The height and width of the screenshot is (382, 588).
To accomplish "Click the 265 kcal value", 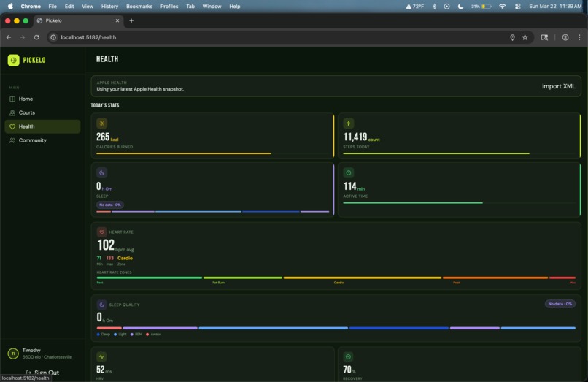I will [x=107, y=137].
